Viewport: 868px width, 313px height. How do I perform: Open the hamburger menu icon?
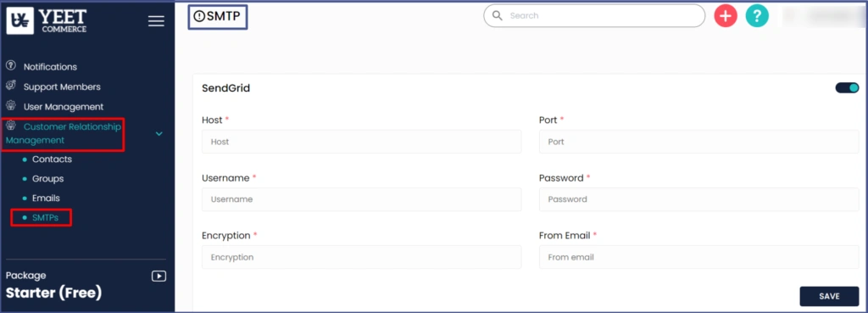tap(156, 21)
